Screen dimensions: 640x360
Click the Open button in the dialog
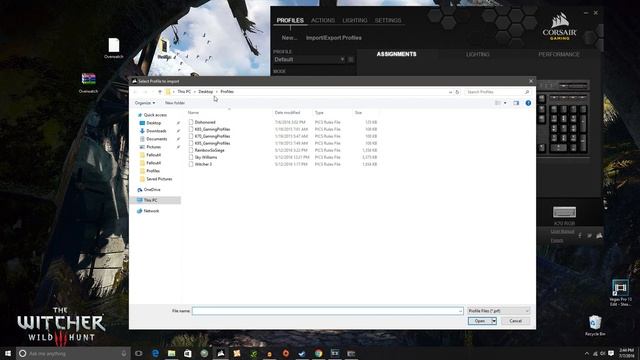(480, 321)
